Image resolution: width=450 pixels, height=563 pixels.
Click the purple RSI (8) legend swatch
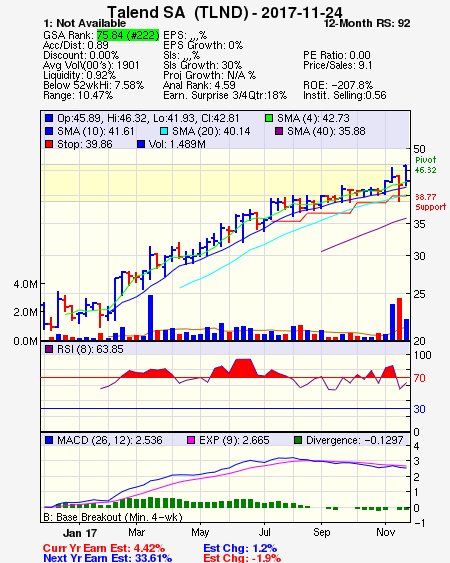(x=49, y=349)
